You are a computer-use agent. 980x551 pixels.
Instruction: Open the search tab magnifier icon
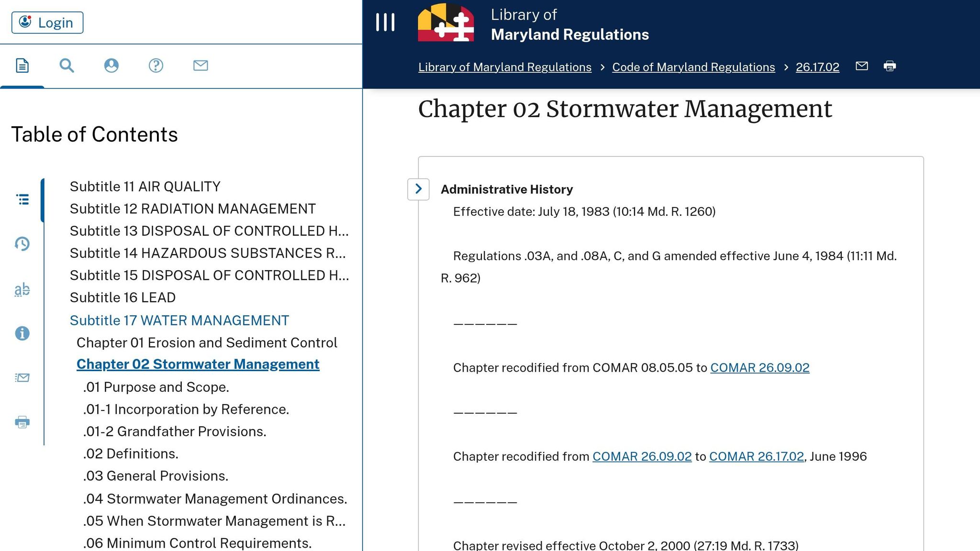(x=67, y=66)
